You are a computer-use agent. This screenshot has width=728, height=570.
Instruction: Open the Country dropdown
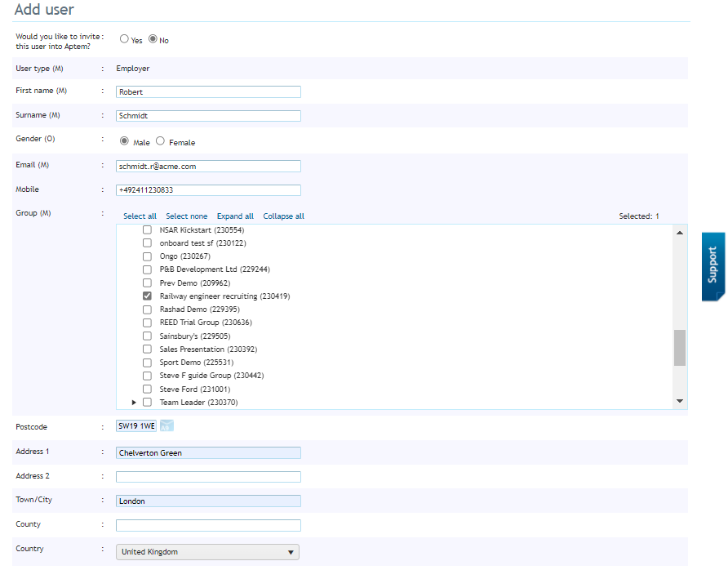click(291, 552)
